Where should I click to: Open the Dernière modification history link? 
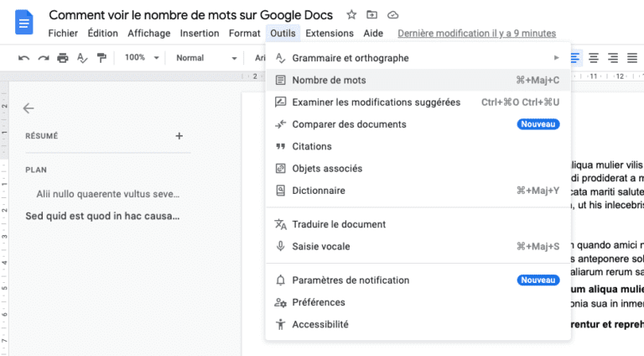pyautogui.click(x=476, y=34)
